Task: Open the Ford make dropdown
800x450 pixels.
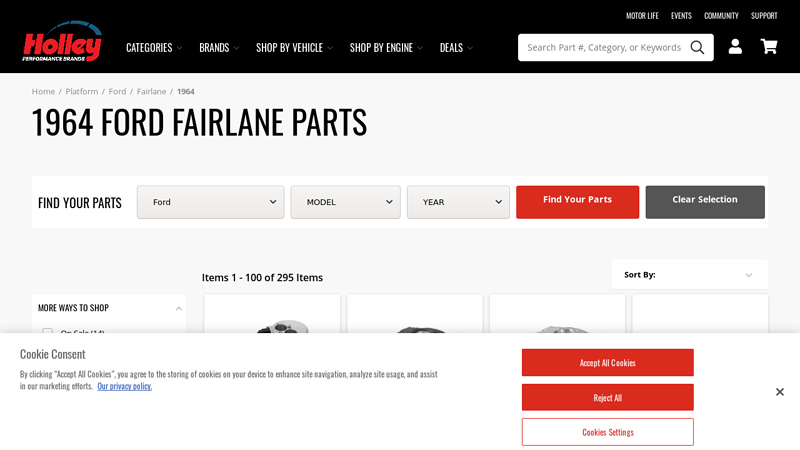Action: coord(210,202)
